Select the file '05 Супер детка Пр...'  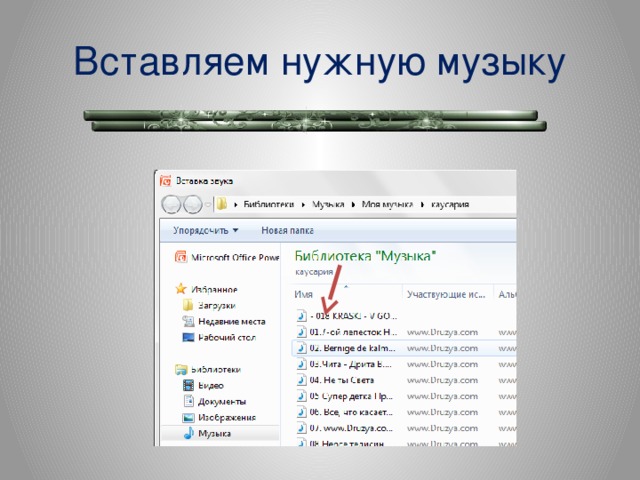coord(351,396)
